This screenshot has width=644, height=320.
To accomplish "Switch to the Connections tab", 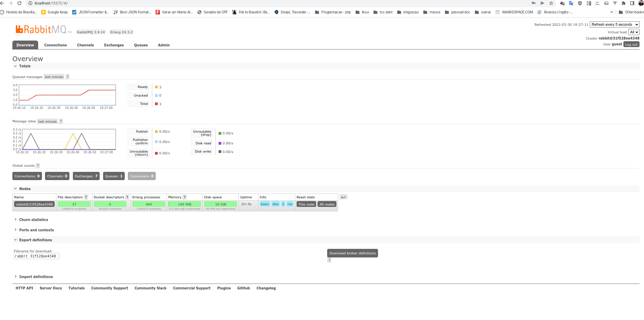I will point(55,45).
